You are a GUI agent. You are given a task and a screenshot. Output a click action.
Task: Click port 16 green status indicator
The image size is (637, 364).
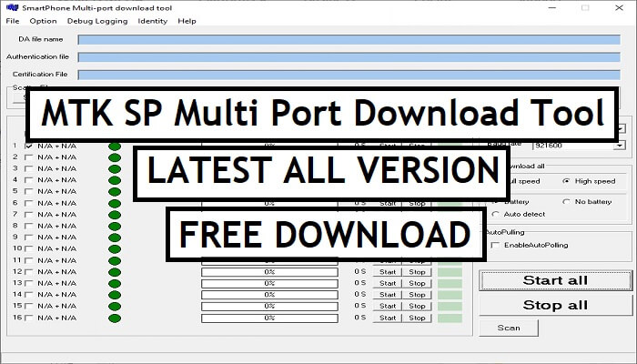click(x=115, y=318)
